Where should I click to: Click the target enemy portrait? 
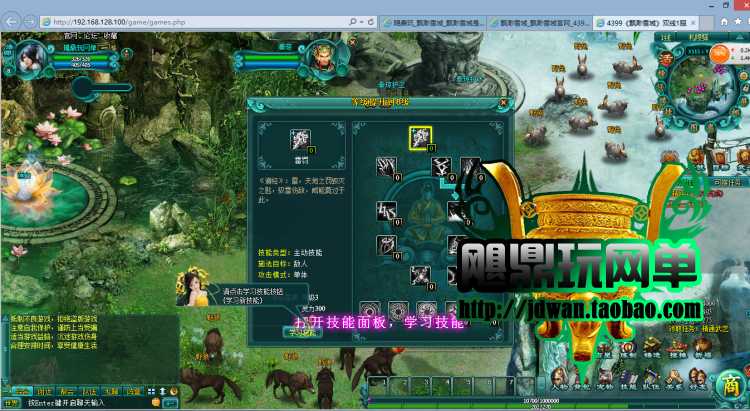322,54
